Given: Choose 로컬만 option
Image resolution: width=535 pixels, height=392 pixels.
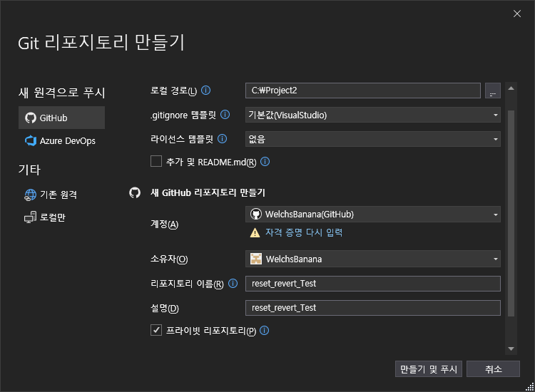Looking at the screenshot, I should (45, 217).
